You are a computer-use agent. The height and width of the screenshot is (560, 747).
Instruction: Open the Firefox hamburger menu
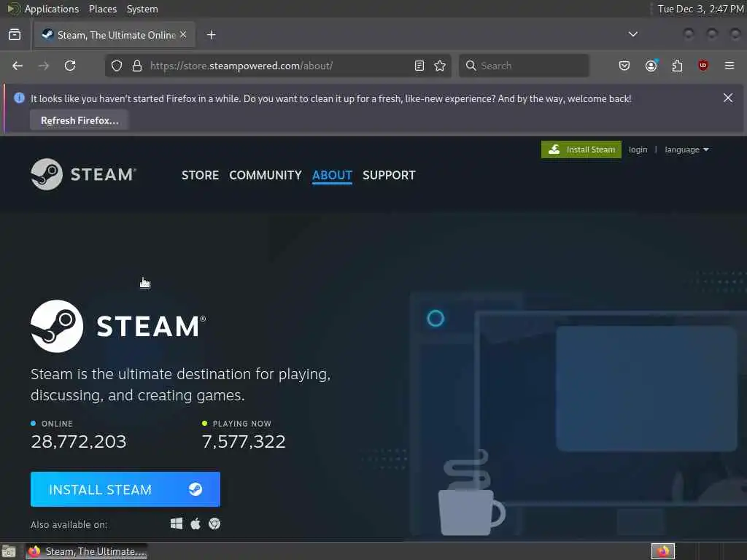point(729,66)
